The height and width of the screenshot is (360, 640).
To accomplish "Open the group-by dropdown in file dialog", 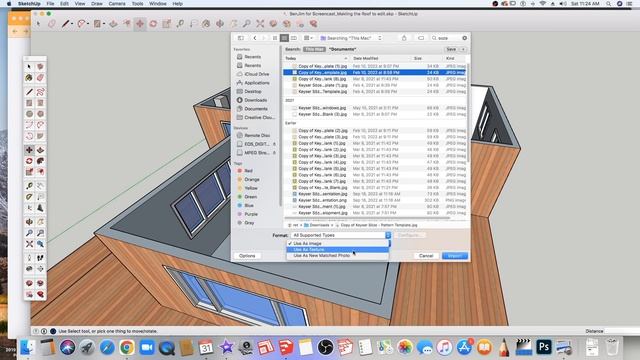I will point(308,38).
